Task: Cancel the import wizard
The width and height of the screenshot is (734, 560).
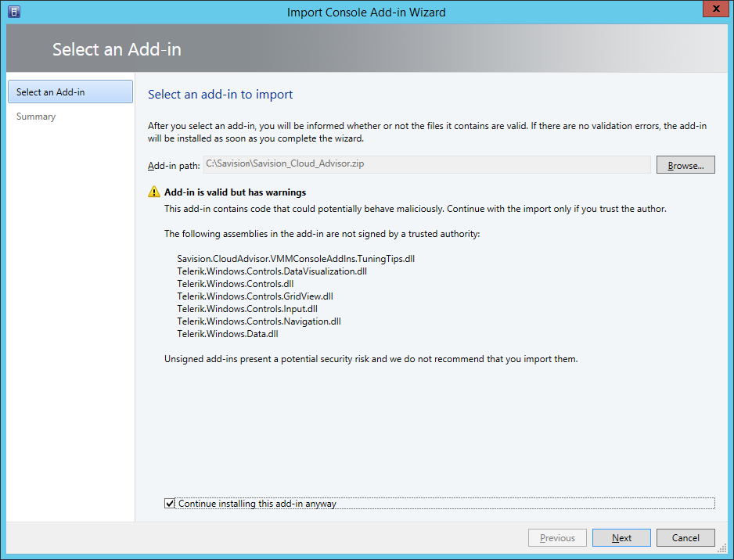Action: 685,538
